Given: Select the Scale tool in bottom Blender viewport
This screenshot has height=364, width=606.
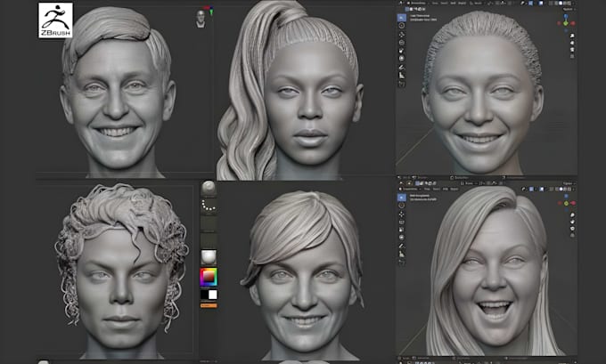Looking at the screenshot, I should point(402,230).
